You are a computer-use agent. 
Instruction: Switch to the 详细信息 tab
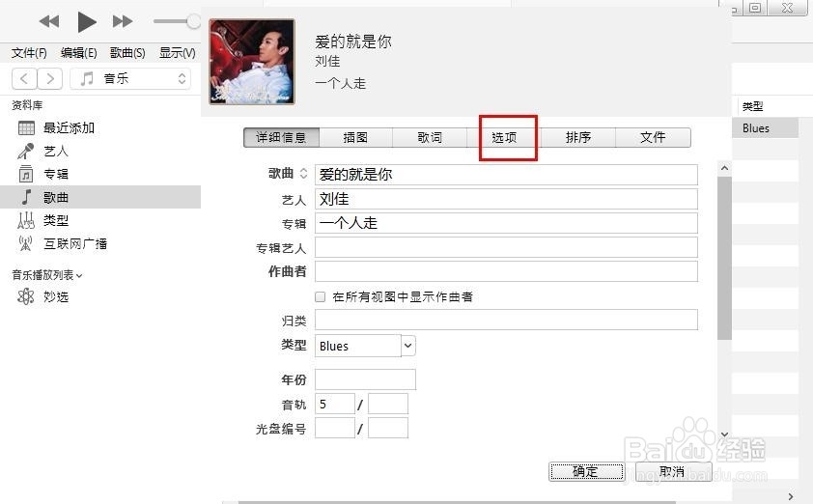281,137
